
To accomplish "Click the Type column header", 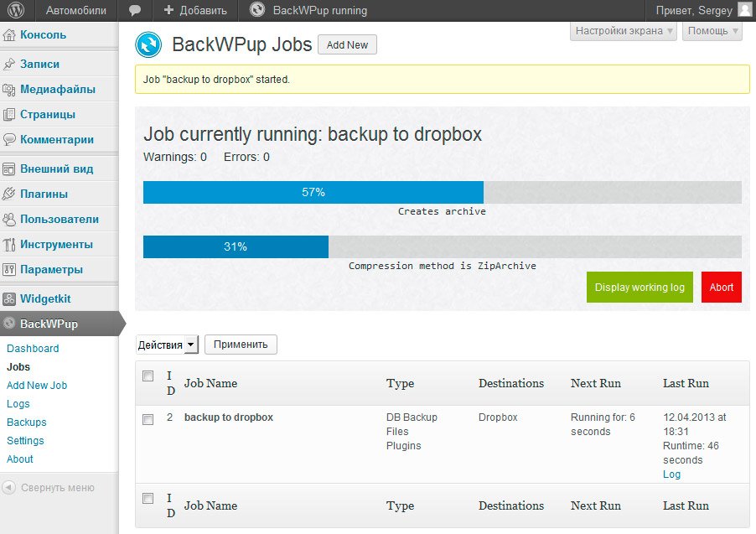I will tap(400, 383).
